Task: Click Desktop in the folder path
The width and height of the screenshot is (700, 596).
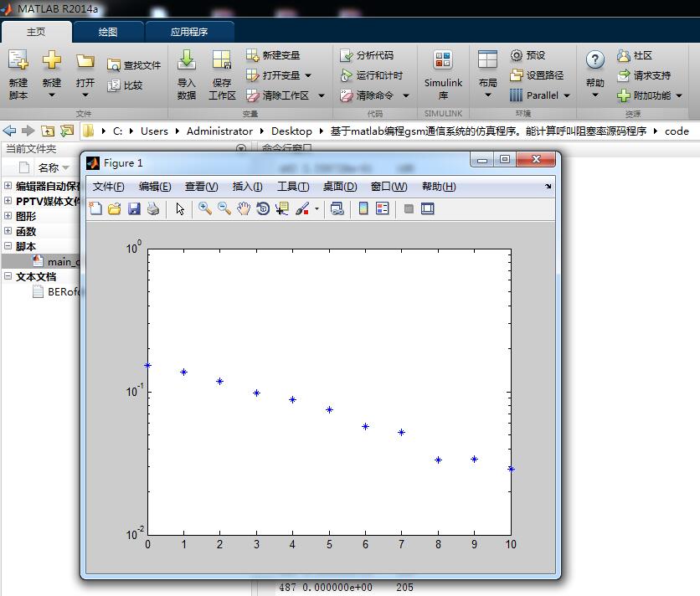Action: (291, 131)
